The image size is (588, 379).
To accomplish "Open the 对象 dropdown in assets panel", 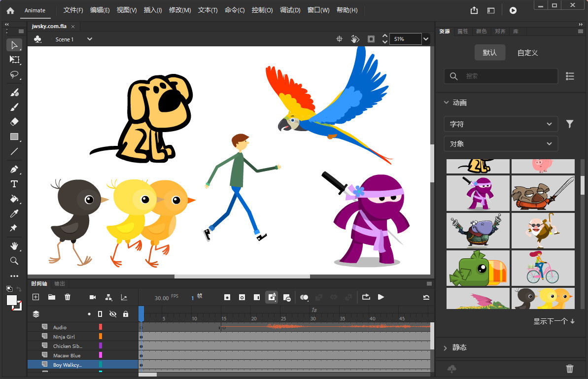I will pos(501,143).
